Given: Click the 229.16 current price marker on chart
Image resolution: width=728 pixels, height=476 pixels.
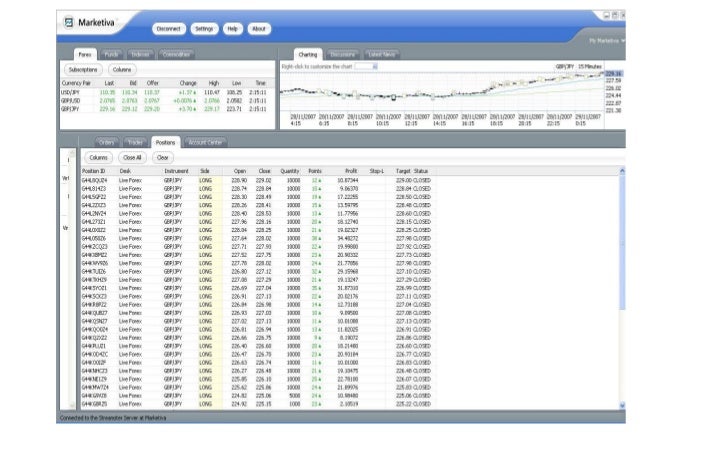Looking at the screenshot, I should pos(613,74).
